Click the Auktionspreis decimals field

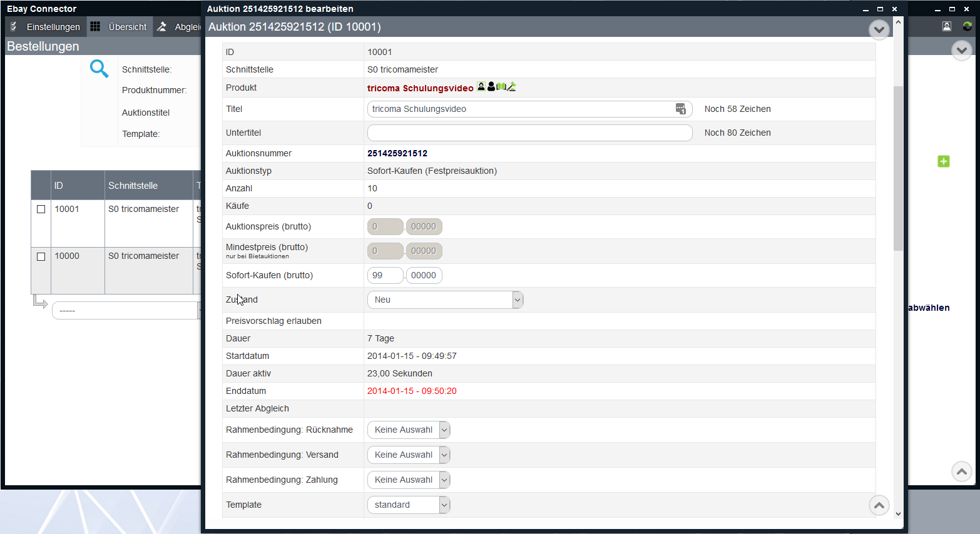point(424,226)
